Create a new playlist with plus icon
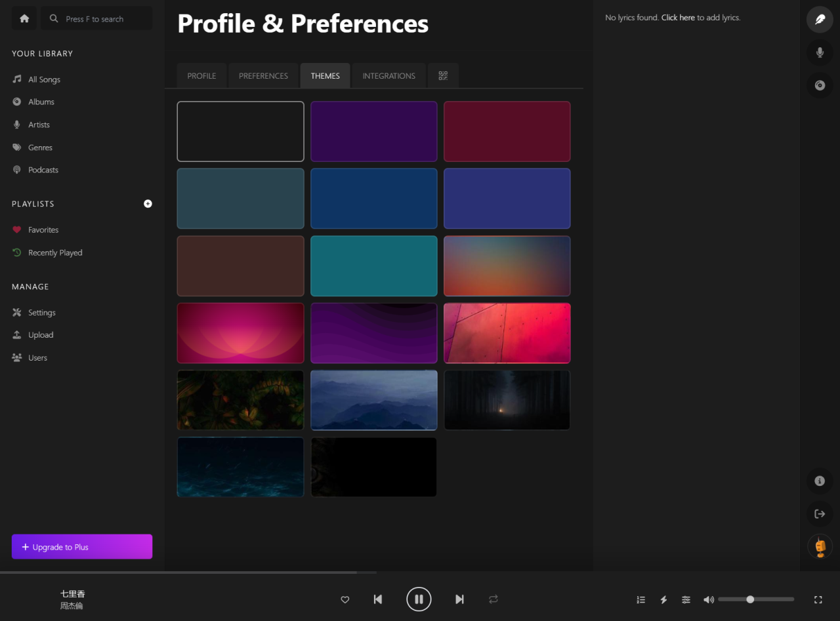This screenshot has width=840, height=621. 148,204
